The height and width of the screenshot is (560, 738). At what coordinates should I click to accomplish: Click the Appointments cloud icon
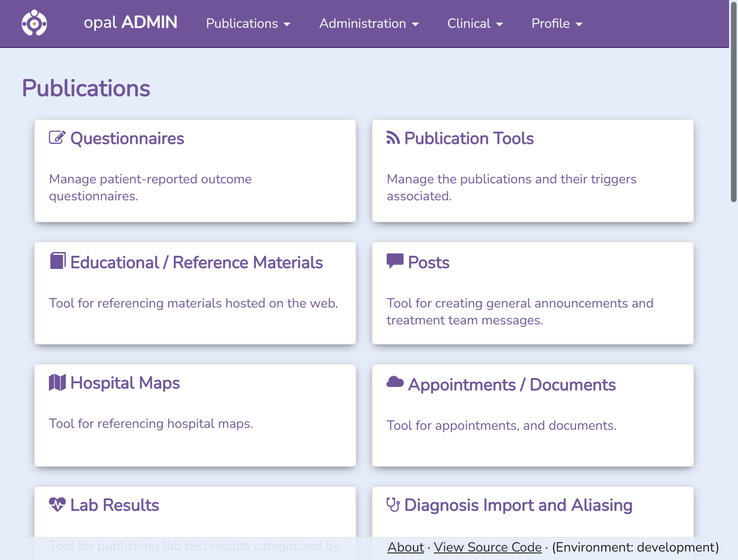click(395, 382)
